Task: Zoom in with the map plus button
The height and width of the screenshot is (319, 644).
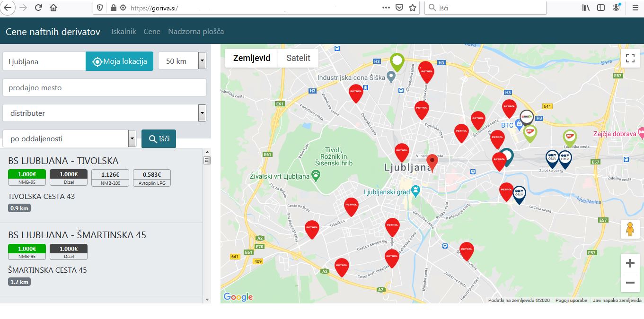Action: (630, 263)
